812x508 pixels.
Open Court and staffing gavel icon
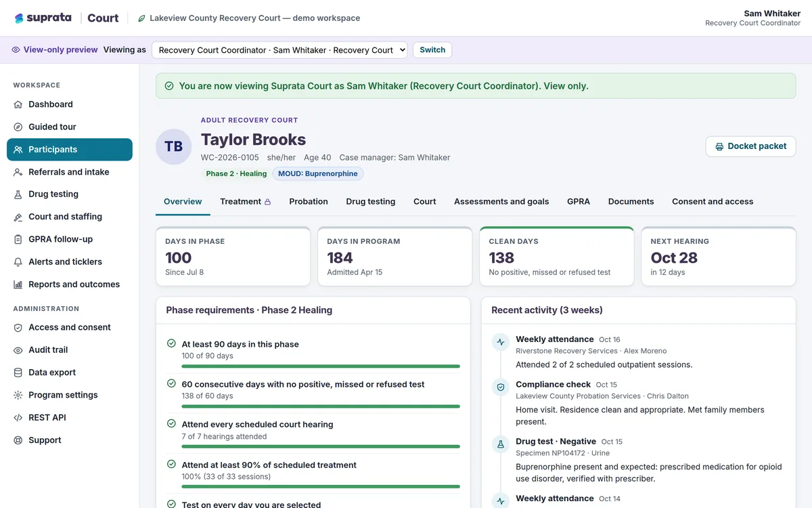coord(18,217)
